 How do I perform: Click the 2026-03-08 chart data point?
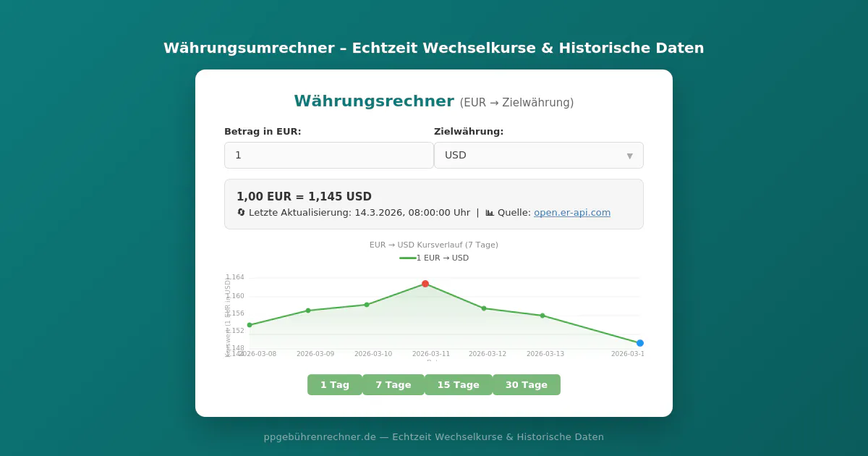[250, 325]
